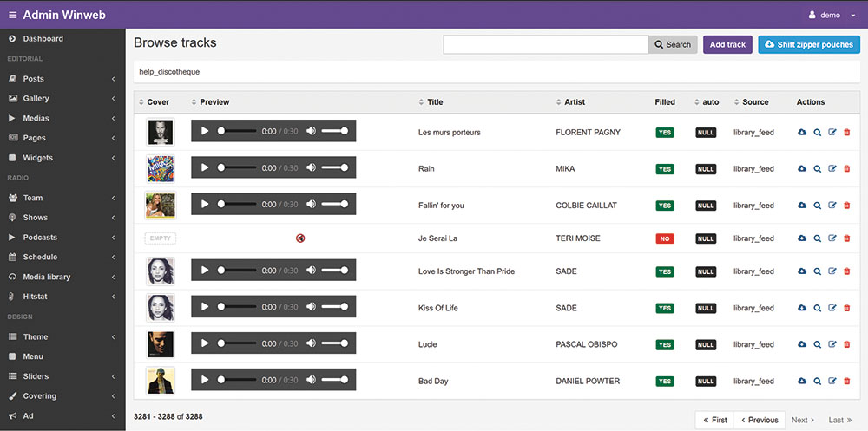Open edit icon for Lucie track
This screenshot has width=868, height=431.
(832, 344)
